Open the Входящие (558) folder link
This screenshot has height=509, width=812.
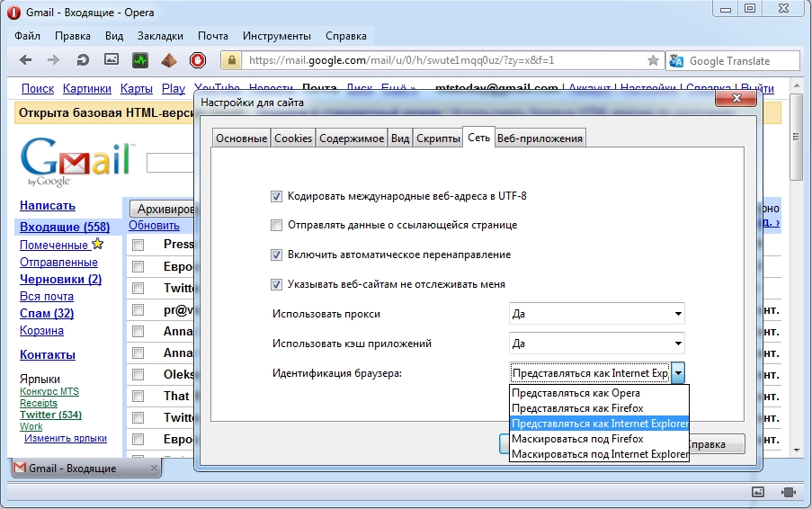tap(65, 228)
